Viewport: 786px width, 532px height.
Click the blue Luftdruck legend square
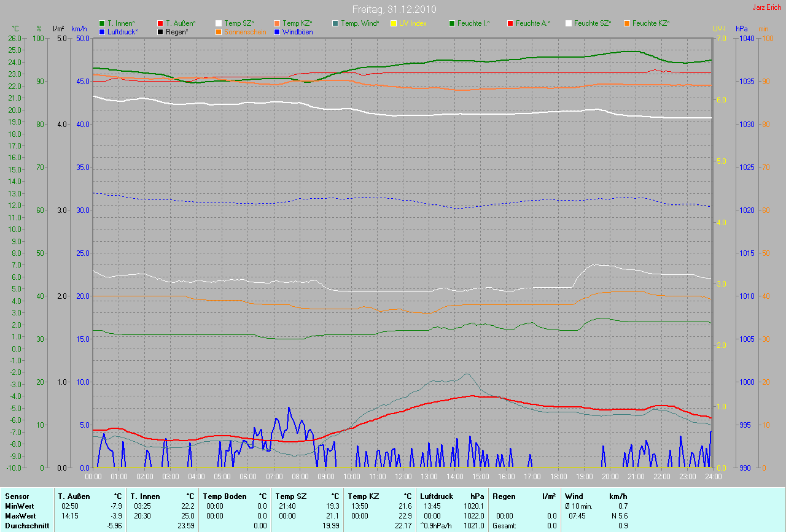(103, 32)
